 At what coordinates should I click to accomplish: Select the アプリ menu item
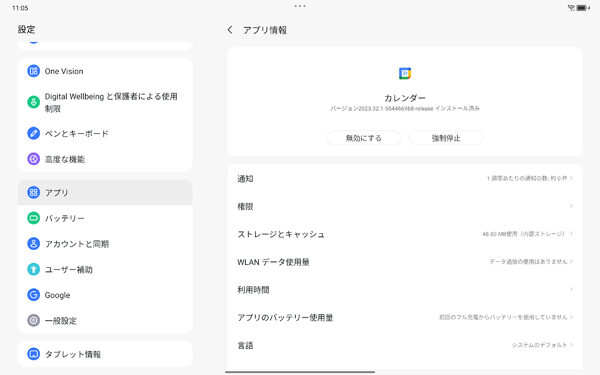105,192
